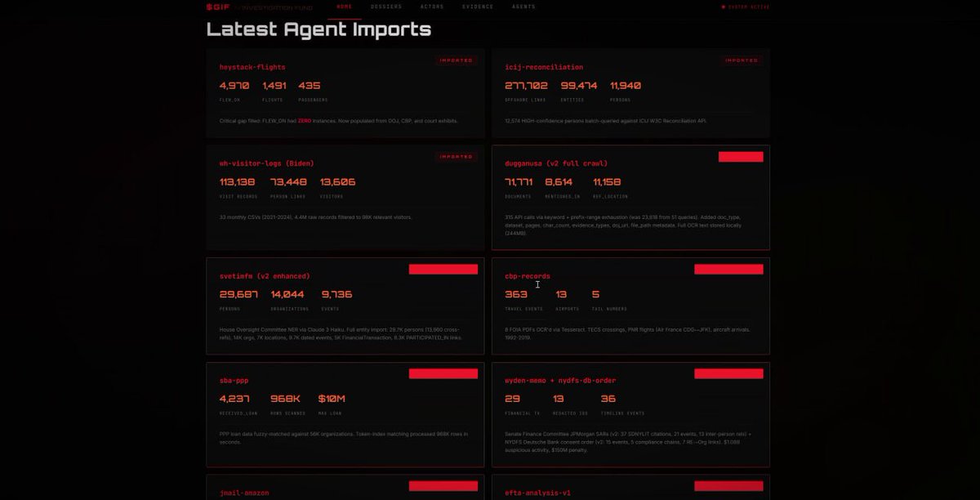
Task: Open the sba-ppp card title
Action: click(234, 381)
